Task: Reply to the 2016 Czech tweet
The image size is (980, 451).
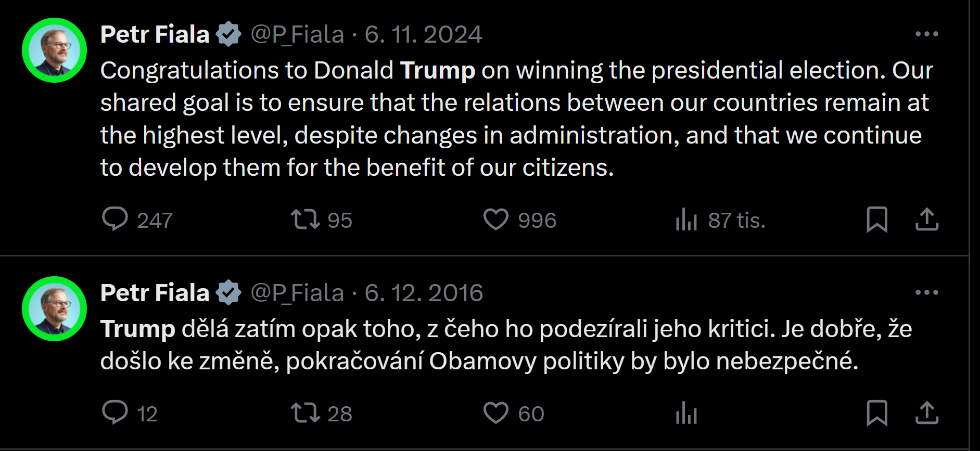Action: [115, 413]
